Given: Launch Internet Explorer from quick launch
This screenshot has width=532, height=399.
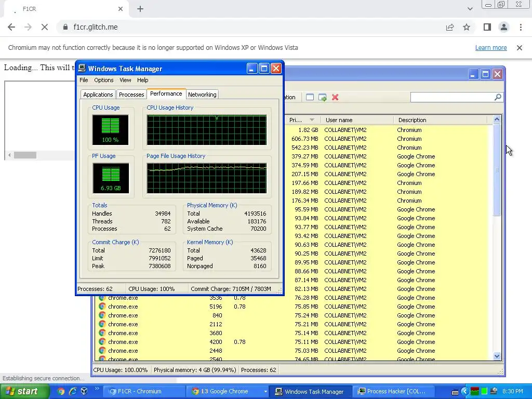Looking at the screenshot, I should (x=73, y=392).
